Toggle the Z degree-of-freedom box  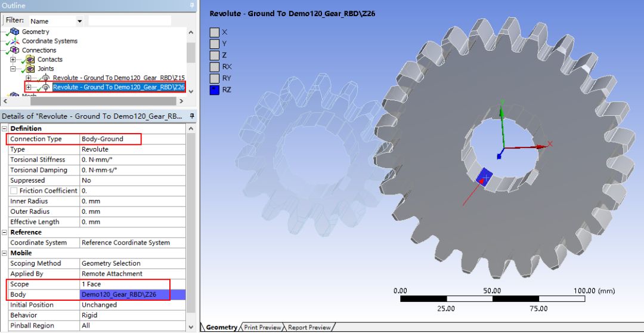[215, 55]
